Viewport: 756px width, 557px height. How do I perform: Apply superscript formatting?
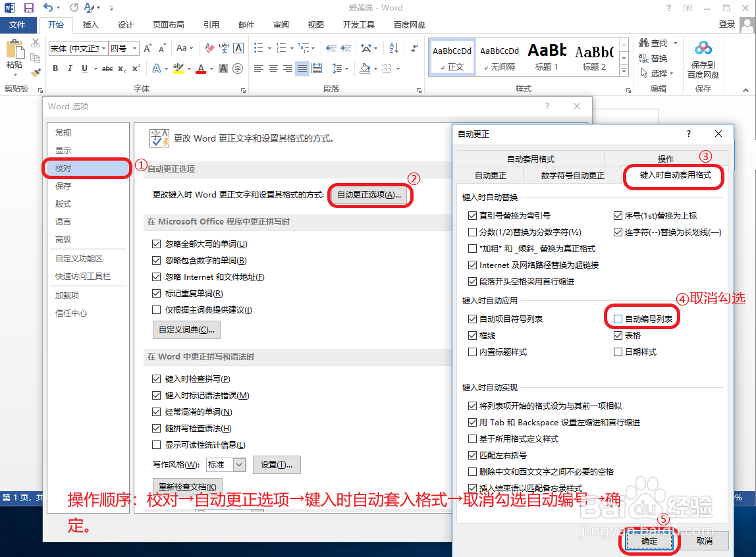point(136,68)
